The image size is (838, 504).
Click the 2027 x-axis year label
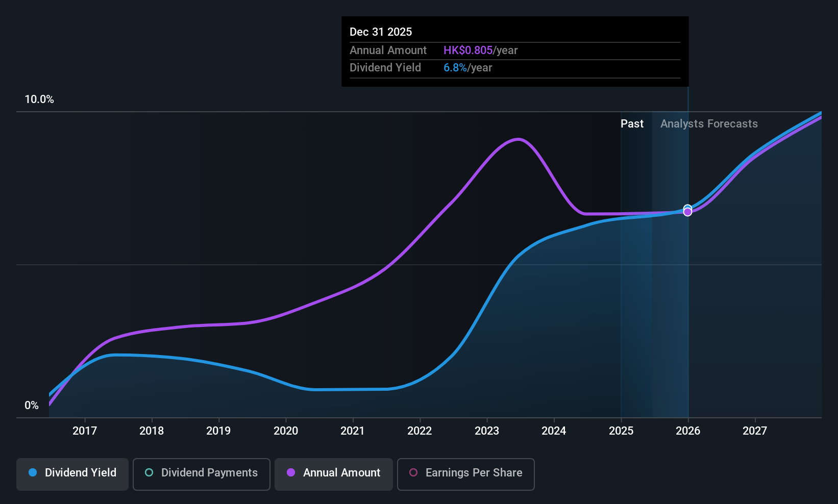[x=755, y=431]
